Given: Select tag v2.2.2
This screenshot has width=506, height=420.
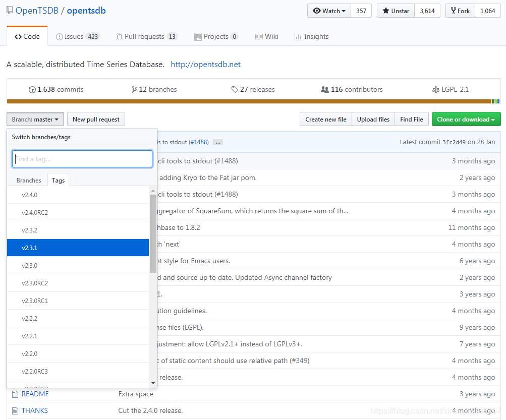Looking at the screenshot, I should [78, 318].
